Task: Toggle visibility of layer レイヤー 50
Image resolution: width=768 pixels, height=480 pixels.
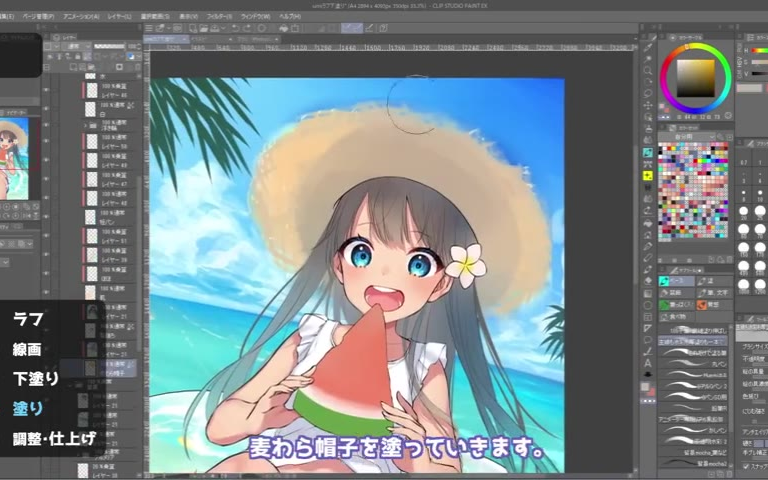Action: 46,142
